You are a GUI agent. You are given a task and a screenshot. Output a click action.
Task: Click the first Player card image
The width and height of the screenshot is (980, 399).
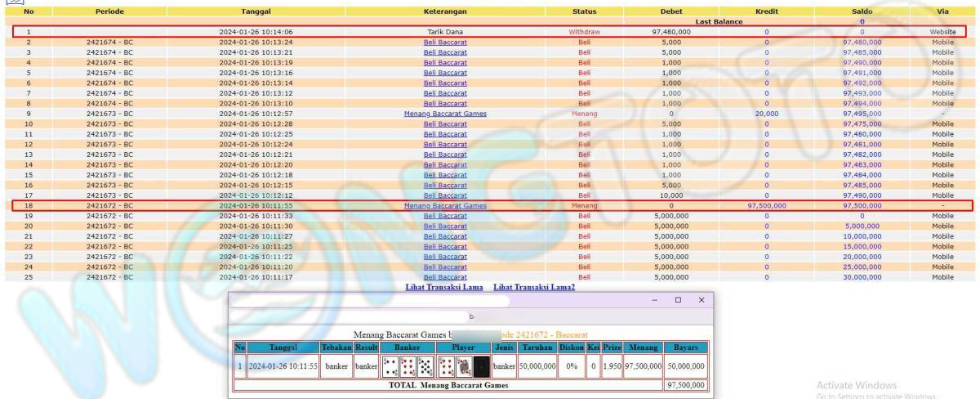(447, 366)
